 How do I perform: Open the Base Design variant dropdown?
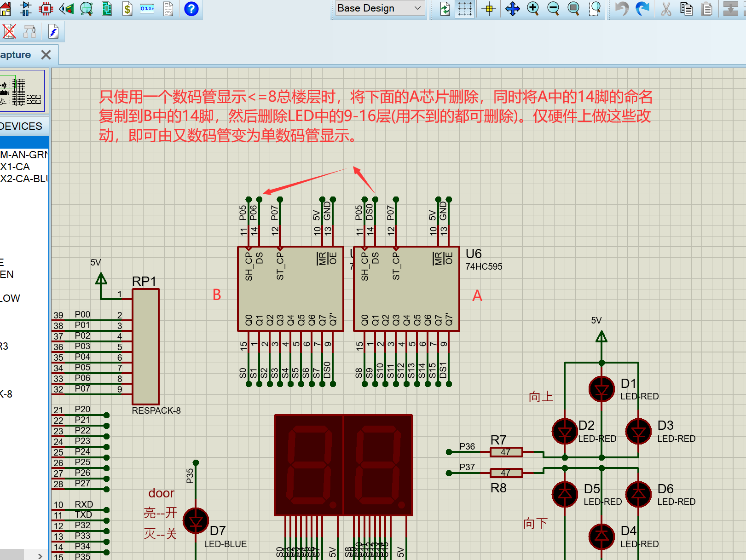click(x=379, y=8)
